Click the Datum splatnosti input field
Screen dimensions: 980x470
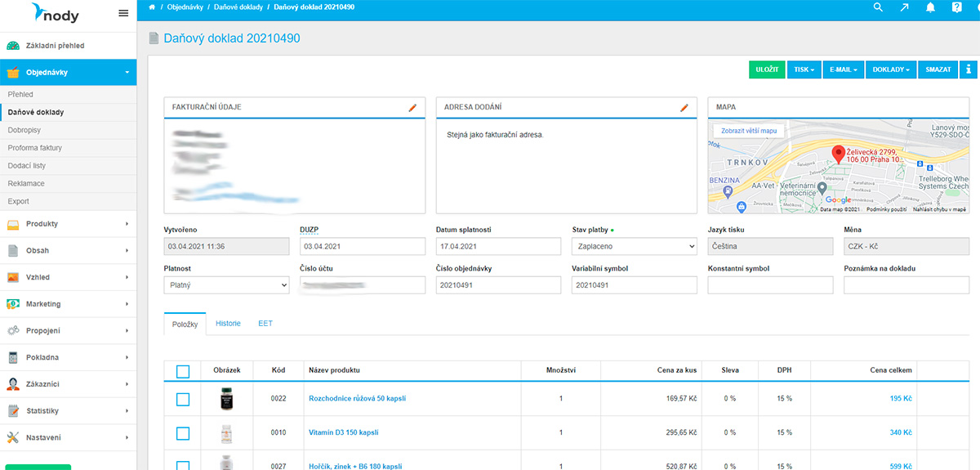pyautogui.click(x=498, y=246)
